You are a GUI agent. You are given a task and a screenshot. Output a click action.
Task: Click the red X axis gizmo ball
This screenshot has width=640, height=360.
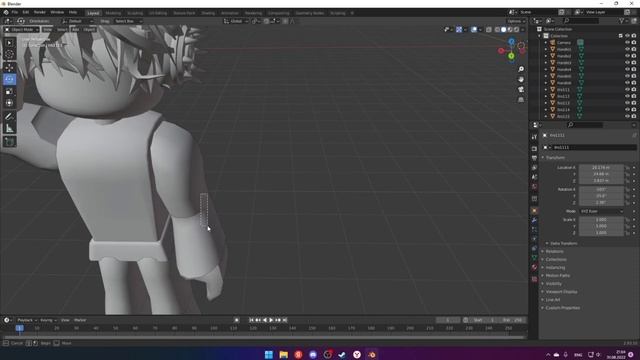click(501, 51)
